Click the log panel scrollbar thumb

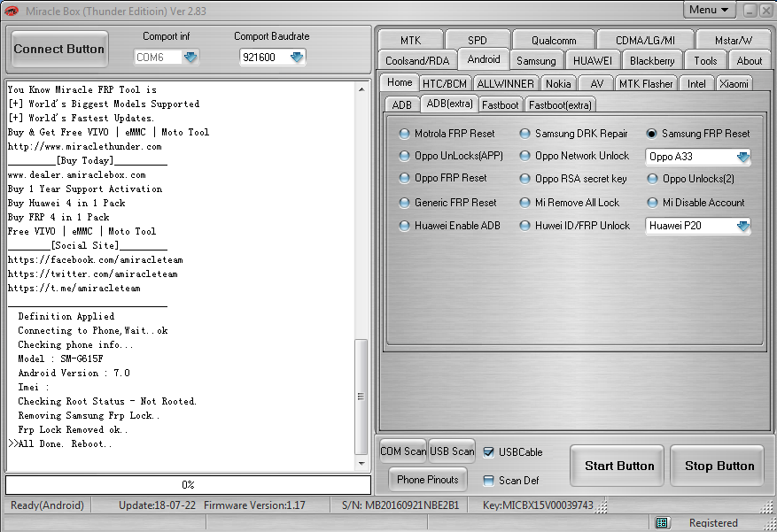click(361, 397)
